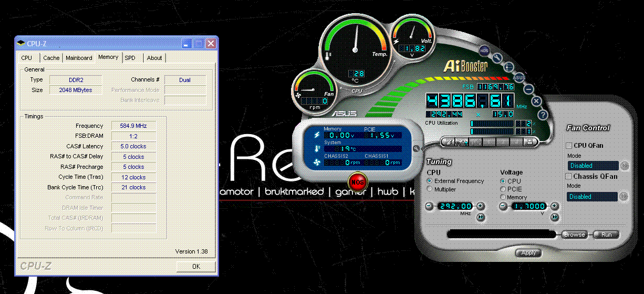Viewport: 644px width, 294px height.
Task: Click the Apply button in AI Booster
Action: pos(528,253)
